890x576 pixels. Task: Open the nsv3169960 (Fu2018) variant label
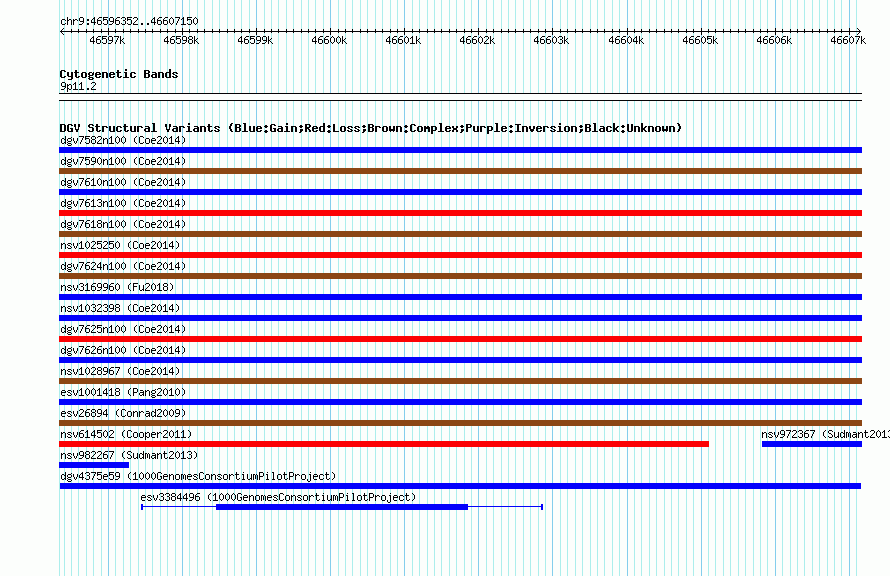click(117, 287)
